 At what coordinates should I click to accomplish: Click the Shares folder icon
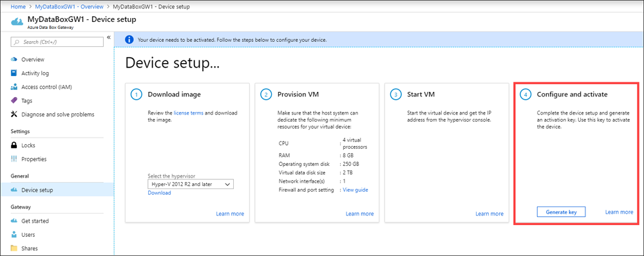[x=14, y=248]
